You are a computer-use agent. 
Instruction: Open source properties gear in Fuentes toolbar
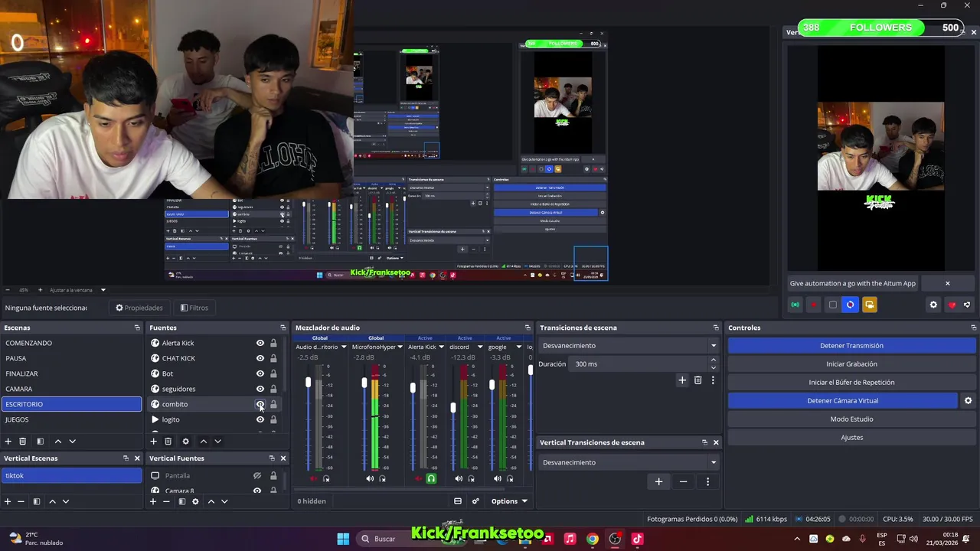[185, 442]
